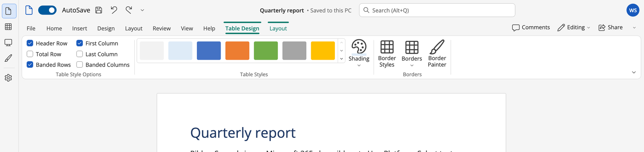This screenshot has height=152, width=644.
Task: Select the document icon in left sidebar
Action: click(x=9, y=11)
